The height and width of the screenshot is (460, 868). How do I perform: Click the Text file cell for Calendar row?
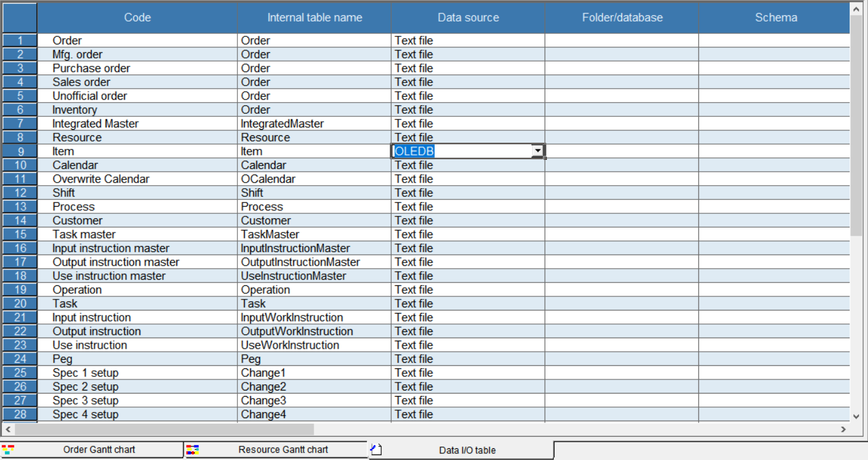[x=468, y=165]
